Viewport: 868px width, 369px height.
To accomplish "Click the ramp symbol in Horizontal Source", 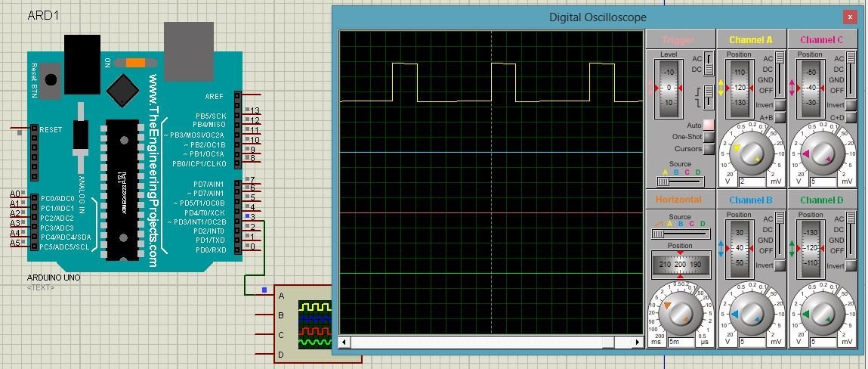I will [658, 224].
